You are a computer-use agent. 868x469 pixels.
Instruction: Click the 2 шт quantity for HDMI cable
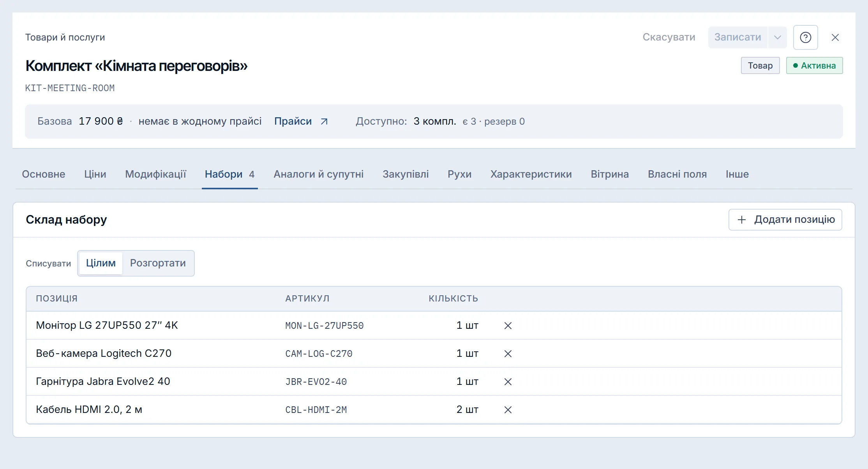[x=467, y=410]
